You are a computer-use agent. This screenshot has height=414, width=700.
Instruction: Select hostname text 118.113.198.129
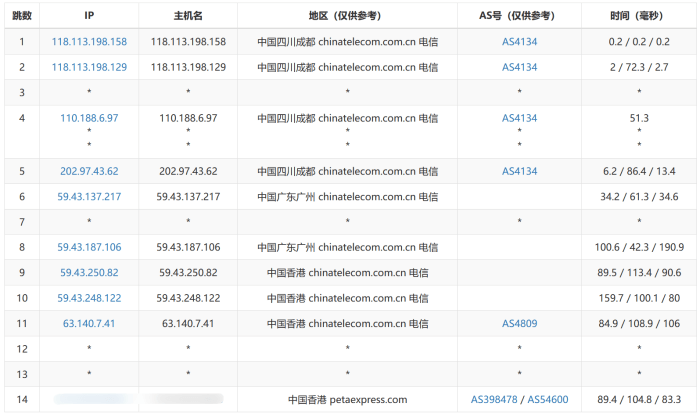coord(188,67)
